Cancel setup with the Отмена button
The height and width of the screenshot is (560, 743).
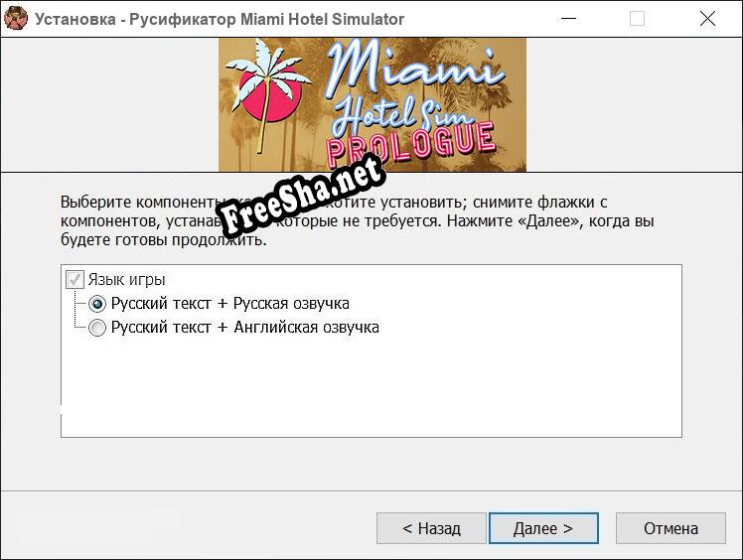pyautogui.click(x=670, y=528)
